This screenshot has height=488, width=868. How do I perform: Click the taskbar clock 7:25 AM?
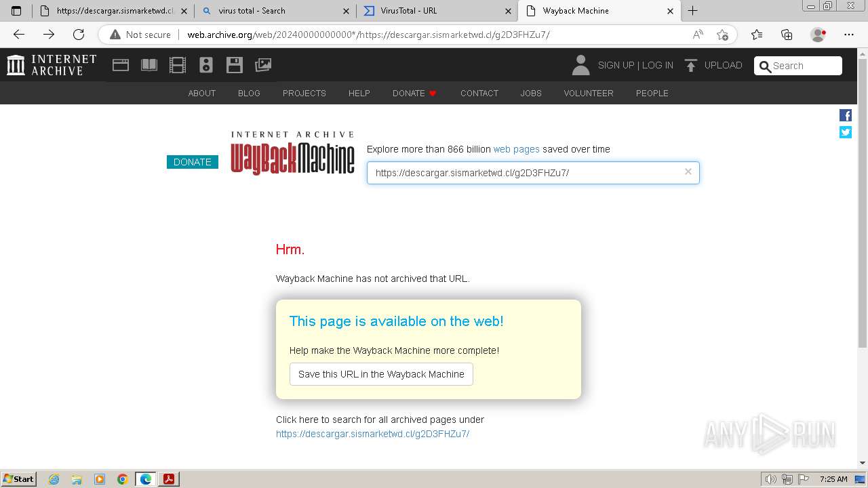point(833,479)
